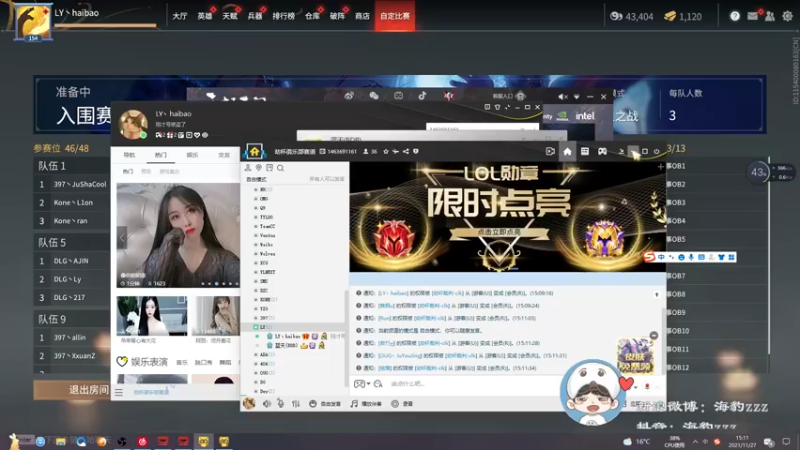The width and height of the screenshot is (800, 450).
Task: Click the 点击立即点亮 banner button
Action: pos(498,232)
